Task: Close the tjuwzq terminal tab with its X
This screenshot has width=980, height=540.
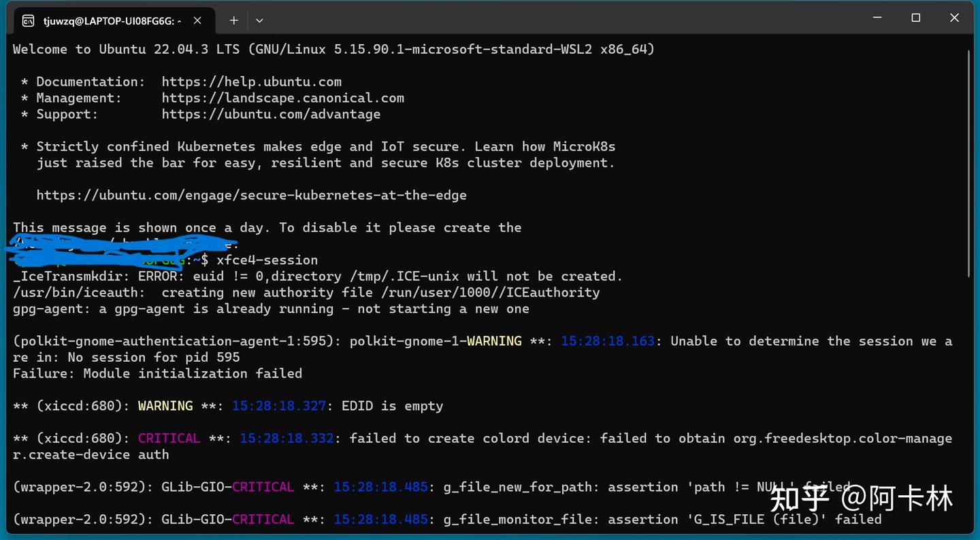Action: pos(197,20)
